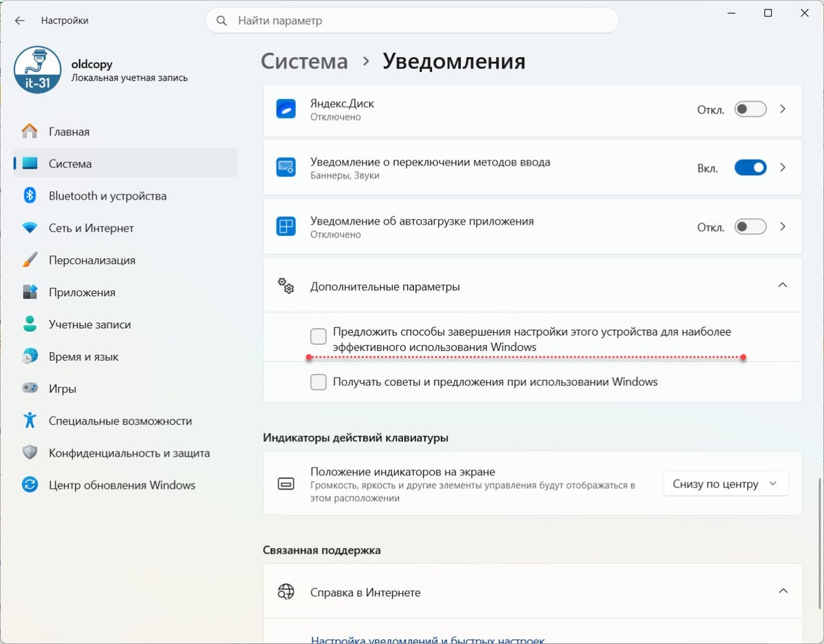This screenshot has height=644, width=824.
Task: Maximize the Settings window
Action: tap(768, 13)
